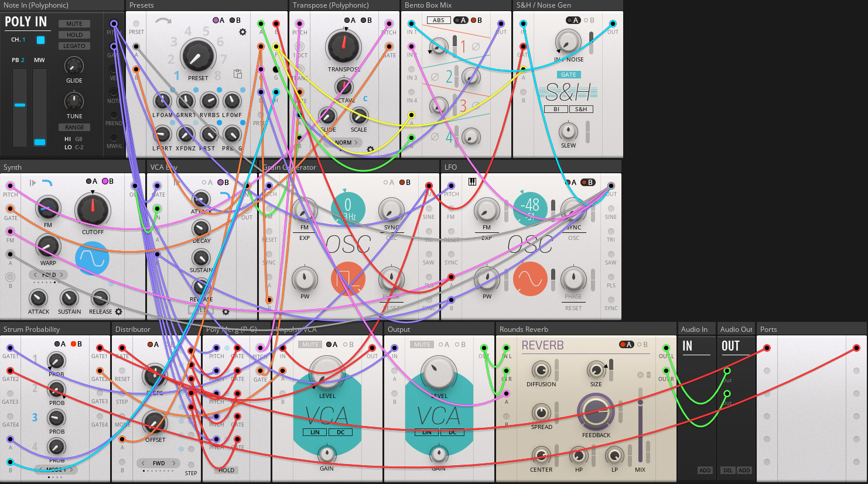Image resolution: width=868 pixels, height=484 pixels.
Task: Enable LEGATO in the Poly In block
Action: click(74, 46)
